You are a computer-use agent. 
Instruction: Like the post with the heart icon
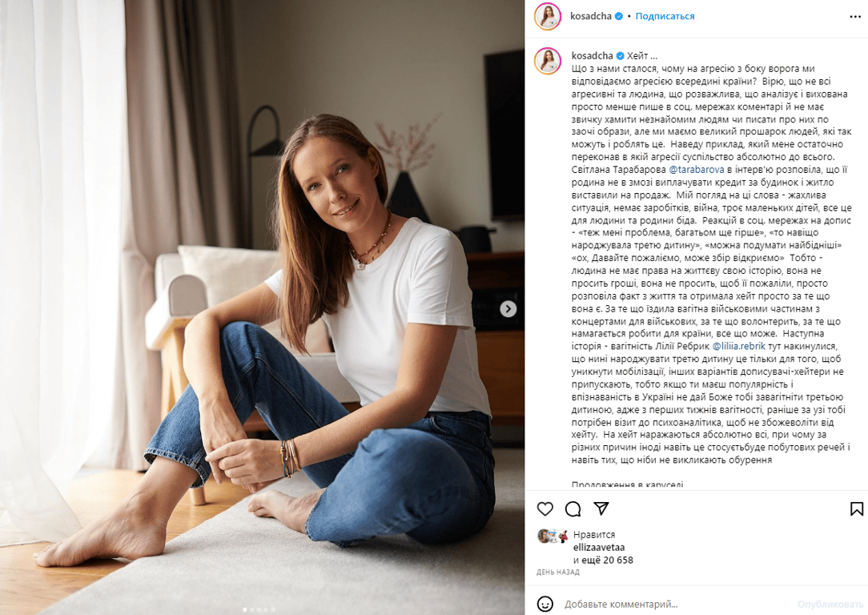pyautogui.click(x=545, y=508)
